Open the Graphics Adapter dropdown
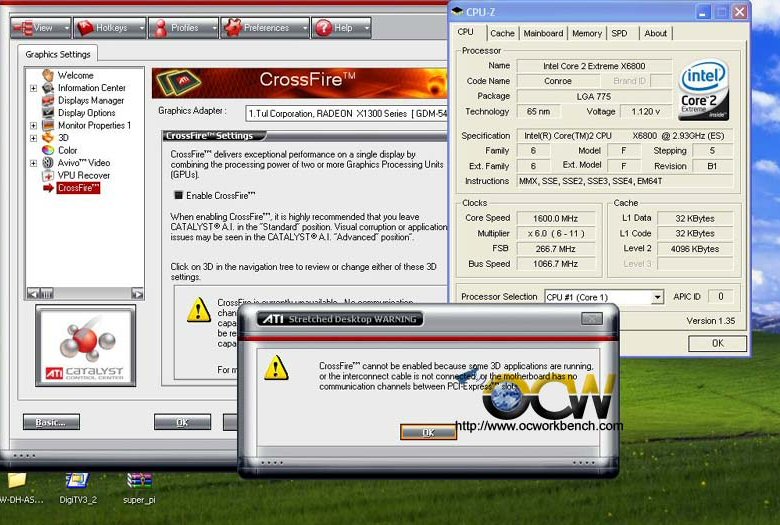780x525 pixels. point(346,113)
